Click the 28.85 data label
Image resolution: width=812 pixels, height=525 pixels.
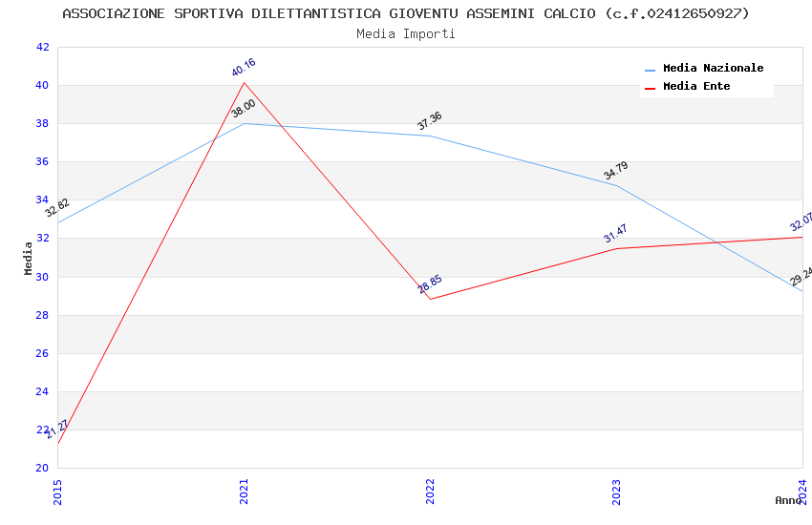click(430, 284)
